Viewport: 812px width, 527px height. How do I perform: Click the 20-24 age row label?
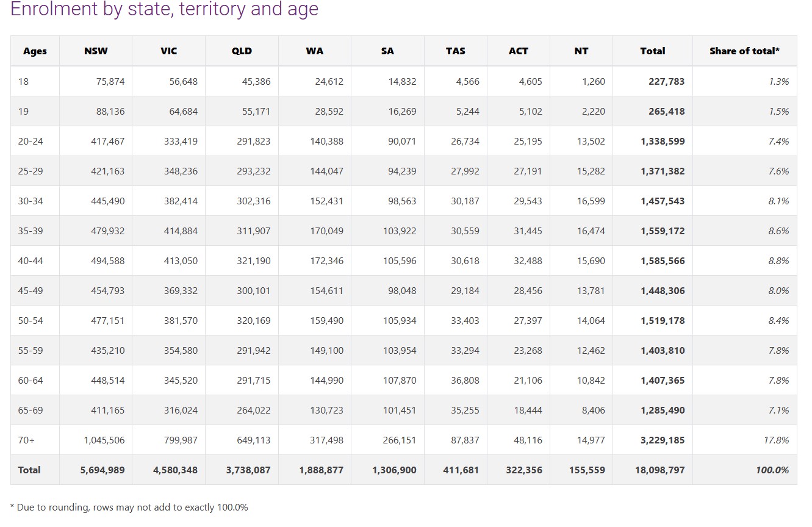31,141
